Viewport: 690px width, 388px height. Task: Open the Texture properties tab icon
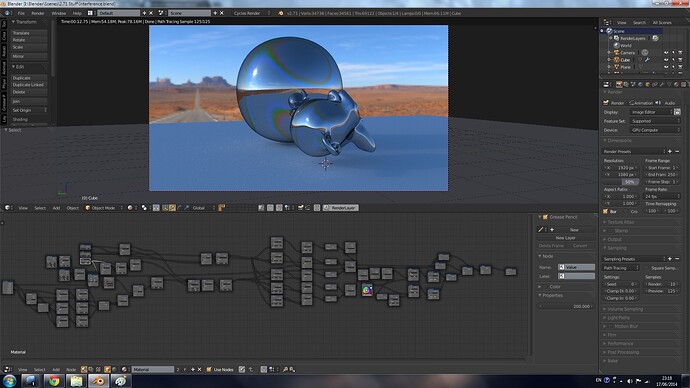tap(683, 84)
